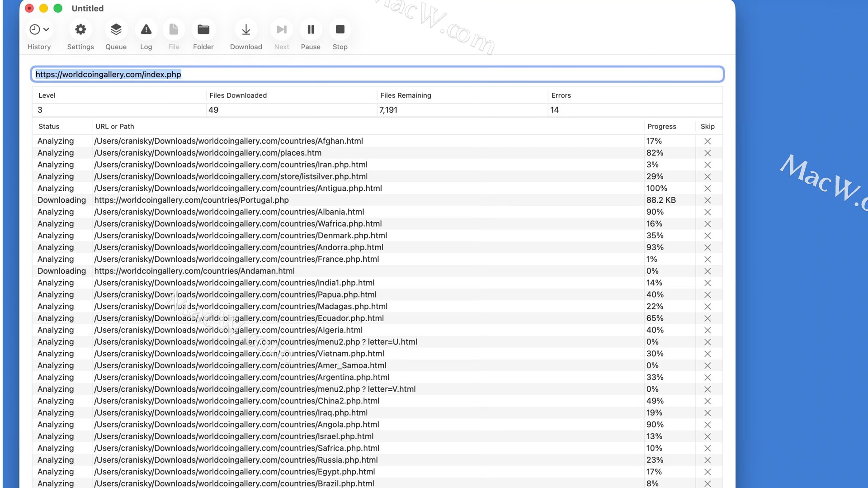Pause the current download

(311, 30)
